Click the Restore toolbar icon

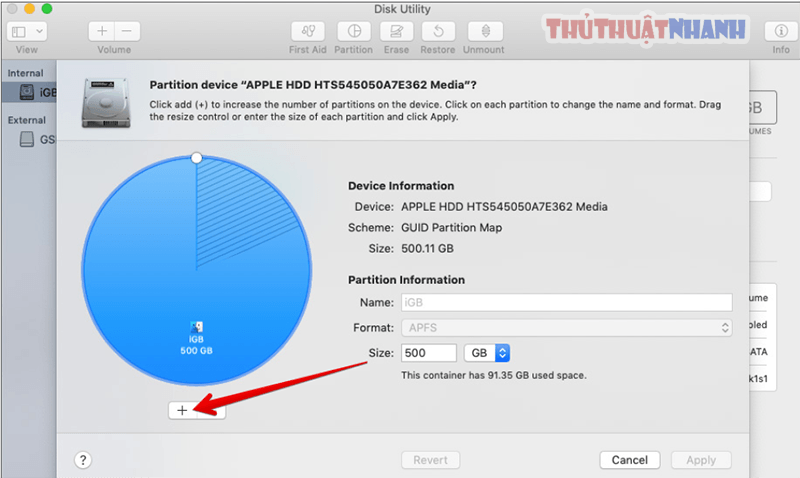(x=438, y=32)
